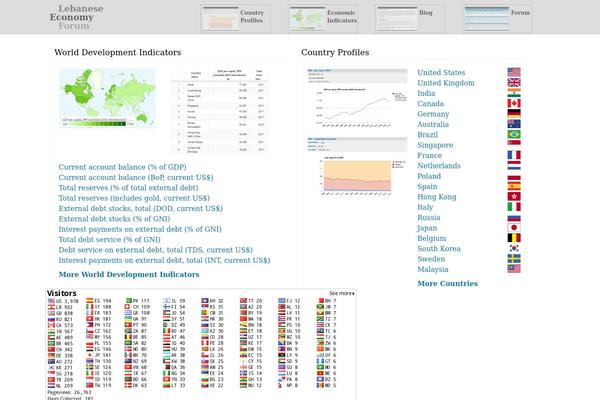Click the Singapore flag icon
The width and height of the screenshot is (600, 400).
tap(514, 144)
